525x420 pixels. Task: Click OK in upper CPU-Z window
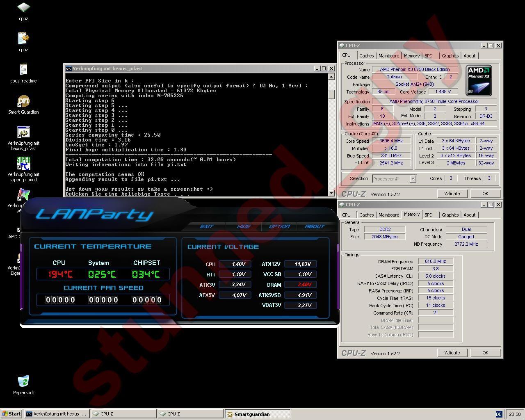coord(485,194)
